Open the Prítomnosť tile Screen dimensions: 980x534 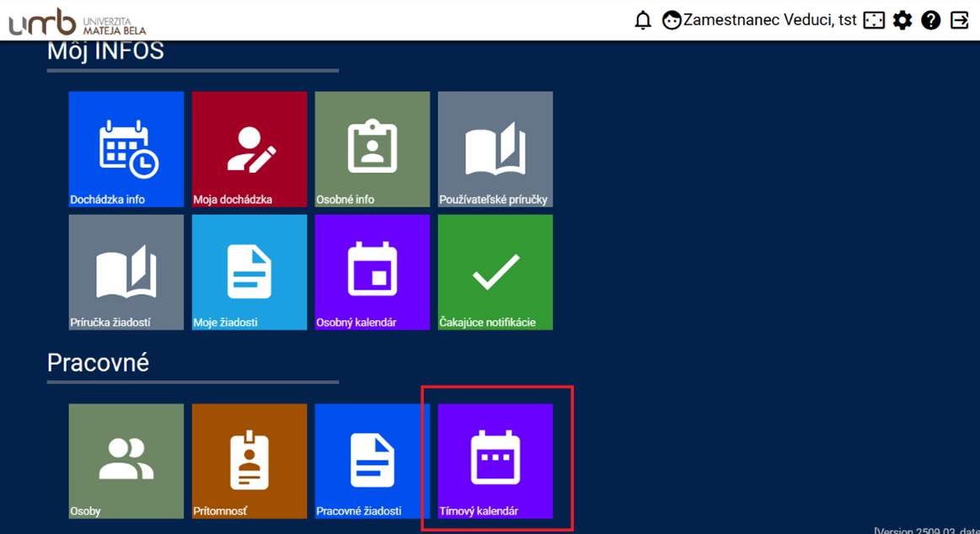click(x=249, y=461)
